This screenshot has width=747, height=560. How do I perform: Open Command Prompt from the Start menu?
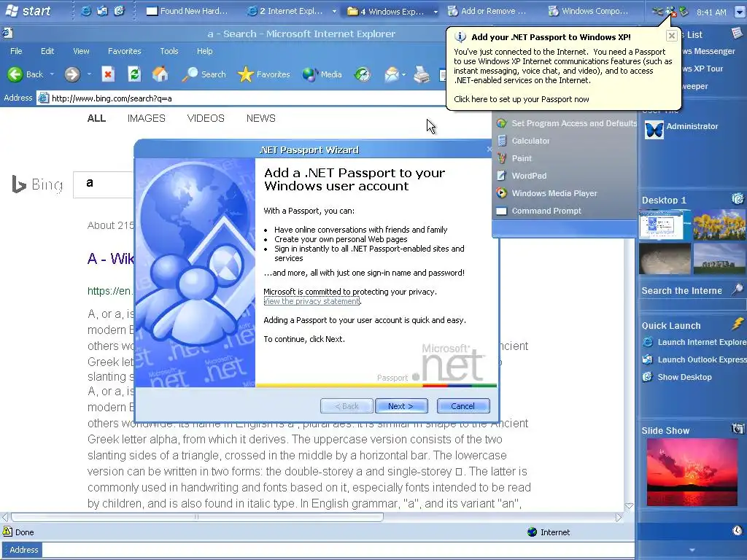(x=546, y=211)
